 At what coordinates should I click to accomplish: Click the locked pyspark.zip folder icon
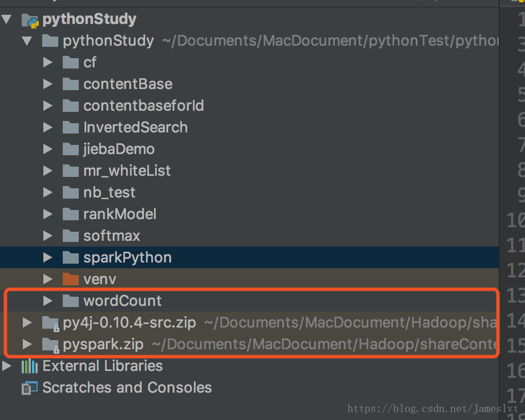pos(51,345)
